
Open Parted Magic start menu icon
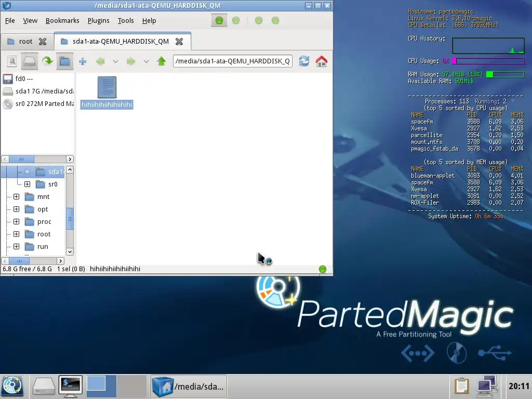[x=12, y=387]
